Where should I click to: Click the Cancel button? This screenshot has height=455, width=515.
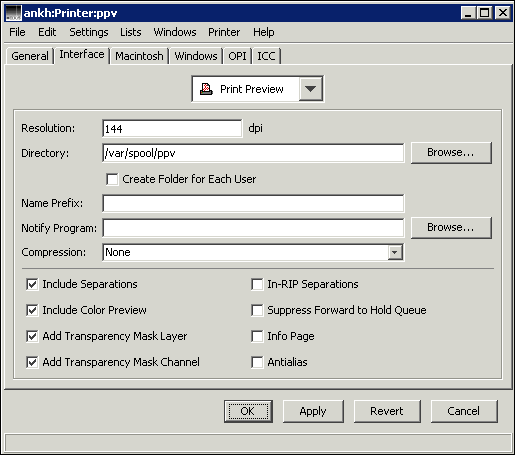point(464,411)
